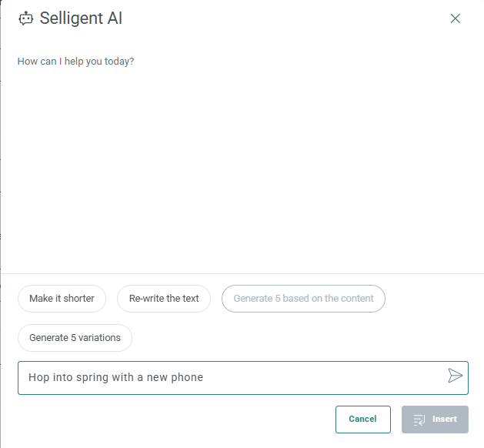Click the word "AI" in the title
Viewport: 484px width, 448px height.
pyautogui.click(x=113, y=18)
